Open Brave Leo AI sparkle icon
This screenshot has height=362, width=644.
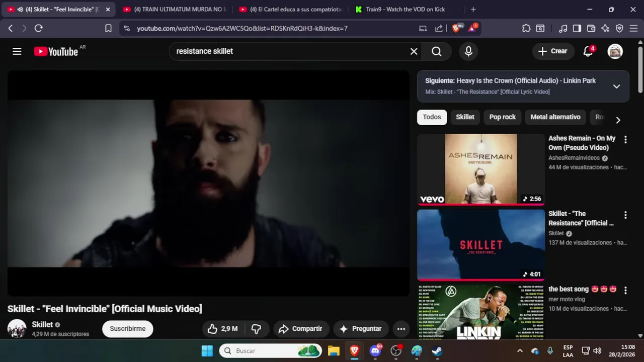click(605, 28)
